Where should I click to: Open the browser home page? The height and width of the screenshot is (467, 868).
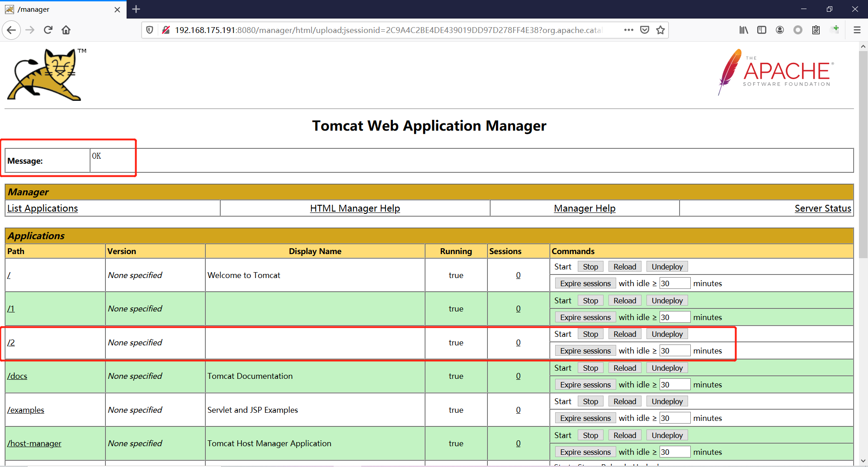point(66,30)
